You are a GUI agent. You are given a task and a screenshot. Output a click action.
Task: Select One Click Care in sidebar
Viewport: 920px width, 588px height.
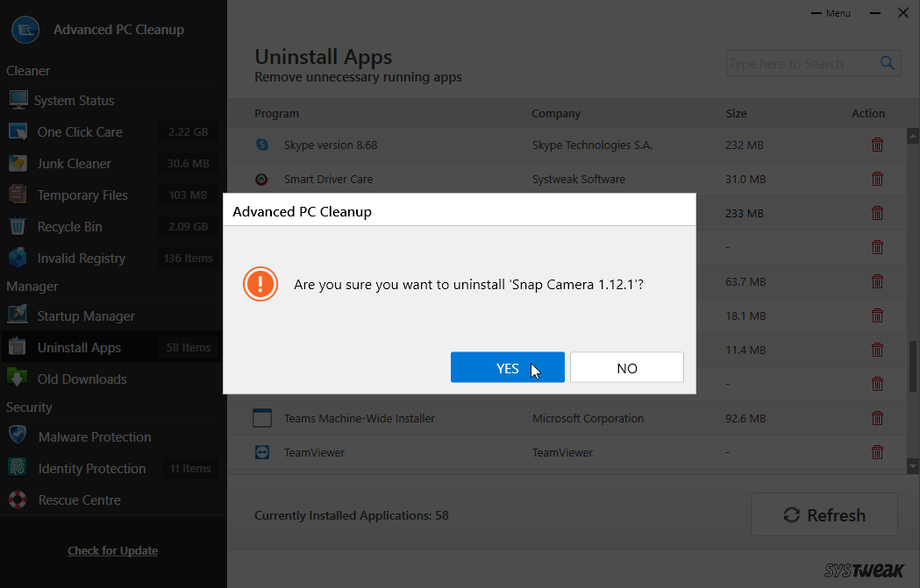click(x=79, y=132)
